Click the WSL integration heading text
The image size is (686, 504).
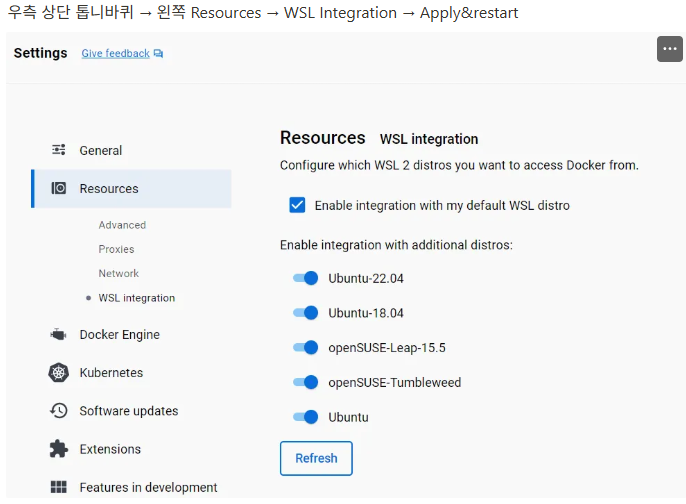(429, 139)
